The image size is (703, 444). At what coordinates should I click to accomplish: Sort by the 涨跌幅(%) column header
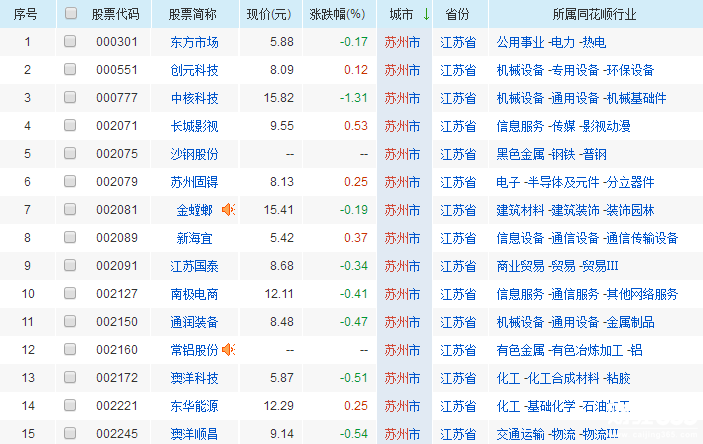pyautogui.click(x=338, y=14)
